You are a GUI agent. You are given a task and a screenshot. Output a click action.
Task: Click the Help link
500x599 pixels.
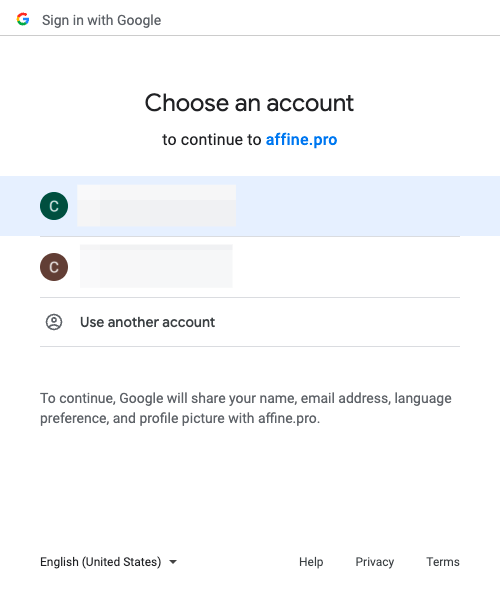[x=311, y=562]
